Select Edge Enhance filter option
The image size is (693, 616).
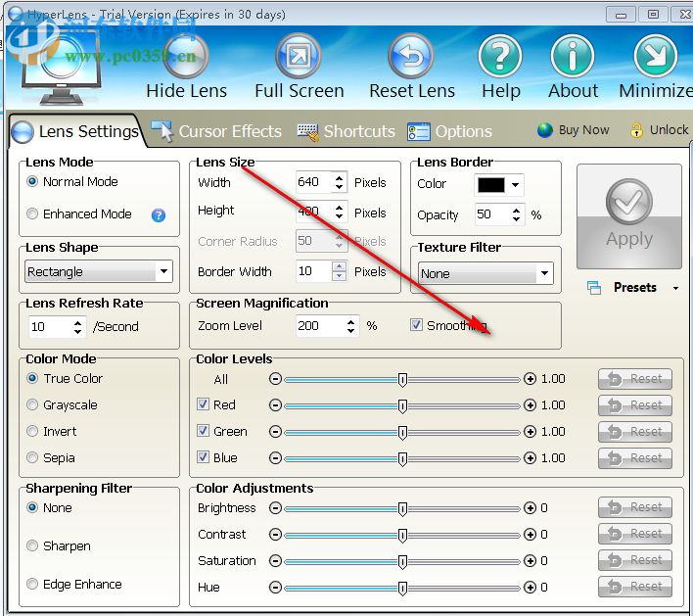(32, 584)
